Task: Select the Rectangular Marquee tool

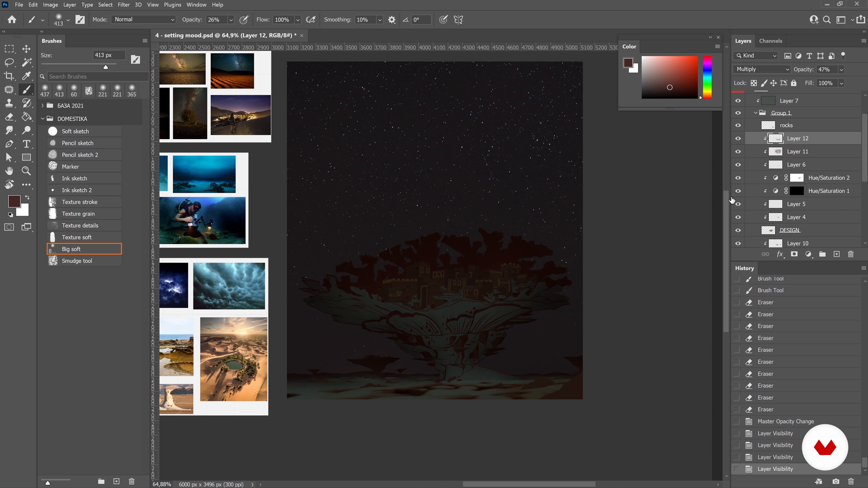Action: click(9, 49)
